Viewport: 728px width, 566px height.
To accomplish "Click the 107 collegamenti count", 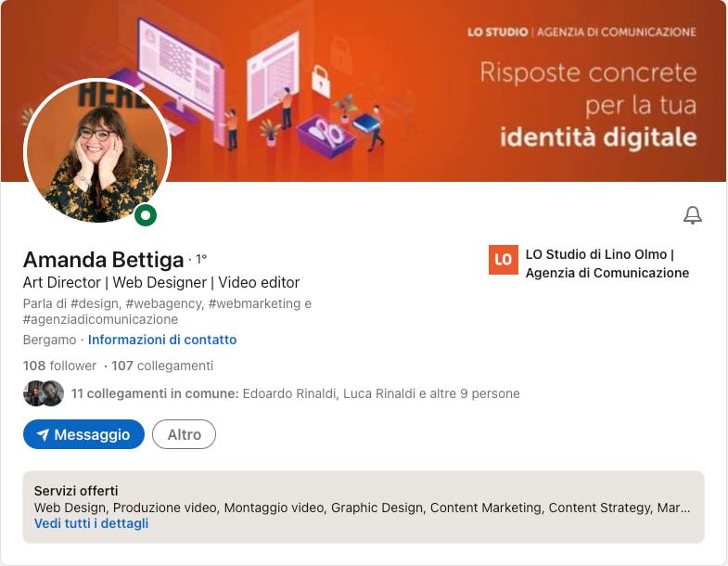I will pos(162,366).
